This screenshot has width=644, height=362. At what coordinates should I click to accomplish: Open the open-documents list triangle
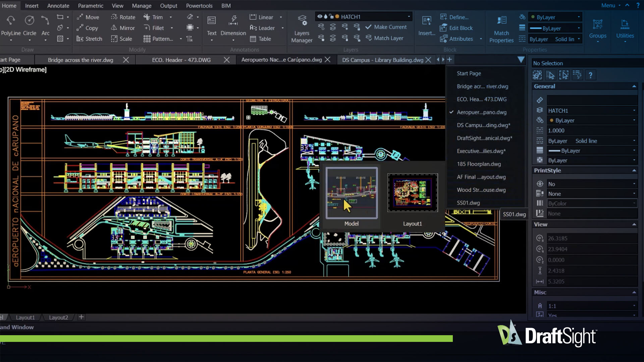(x=521, y=60)
